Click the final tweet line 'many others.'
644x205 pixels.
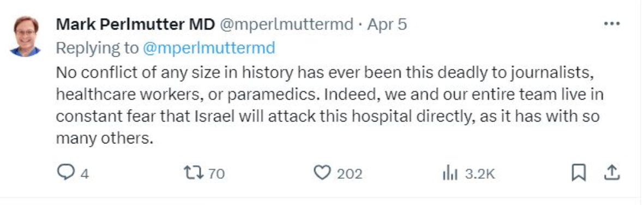[x=104, y=138]
